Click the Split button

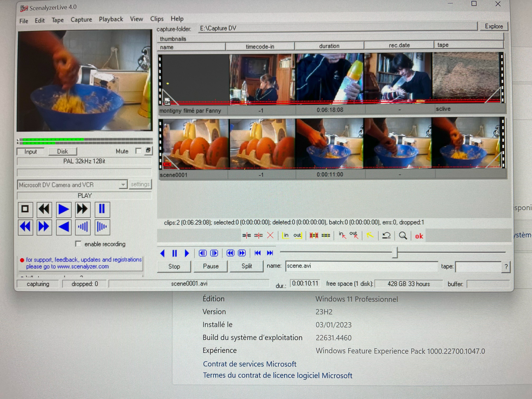pyautogui.click(x=246, y=266)
